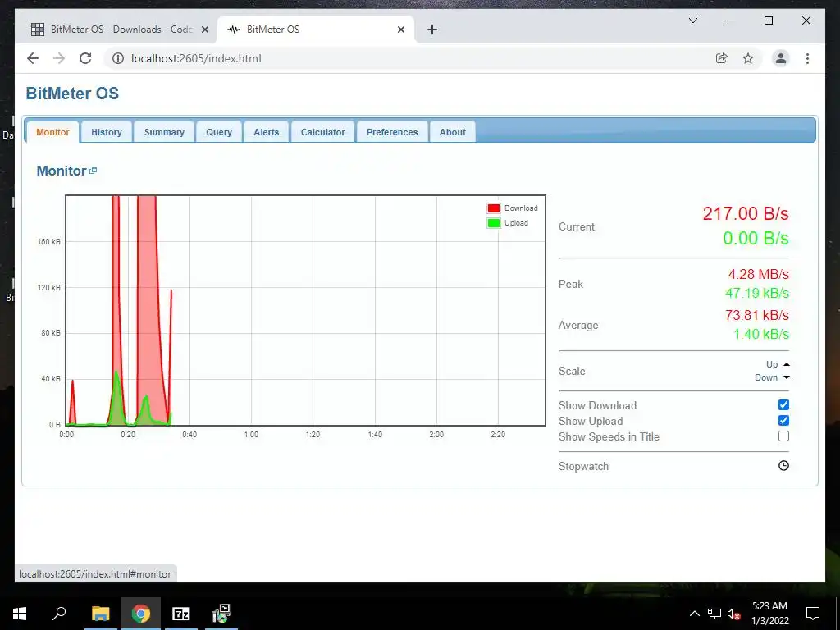Open the About tab

pos(453,132)
